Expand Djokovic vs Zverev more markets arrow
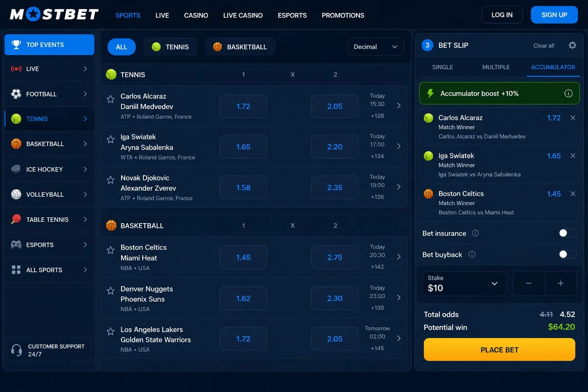Screen dimensions: 588x392 pyautogui.click(x=399, y=187)
